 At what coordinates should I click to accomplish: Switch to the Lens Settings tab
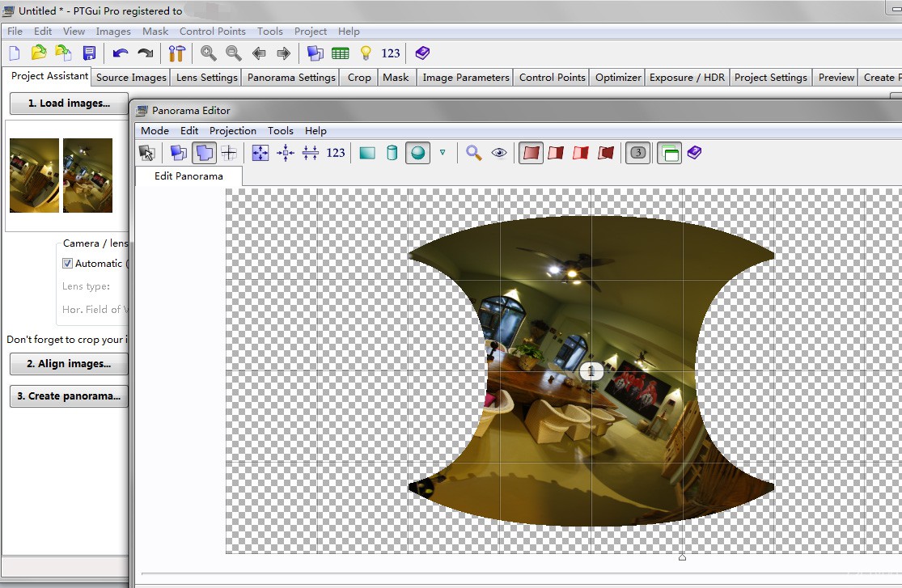(207, 78)
